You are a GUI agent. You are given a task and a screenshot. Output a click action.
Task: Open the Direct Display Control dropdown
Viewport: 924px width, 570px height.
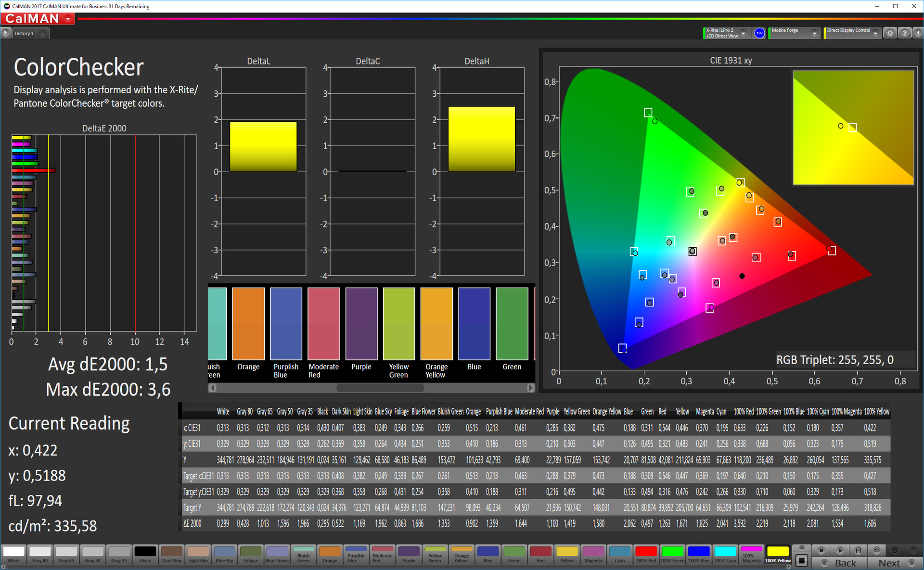pos(875,33)
